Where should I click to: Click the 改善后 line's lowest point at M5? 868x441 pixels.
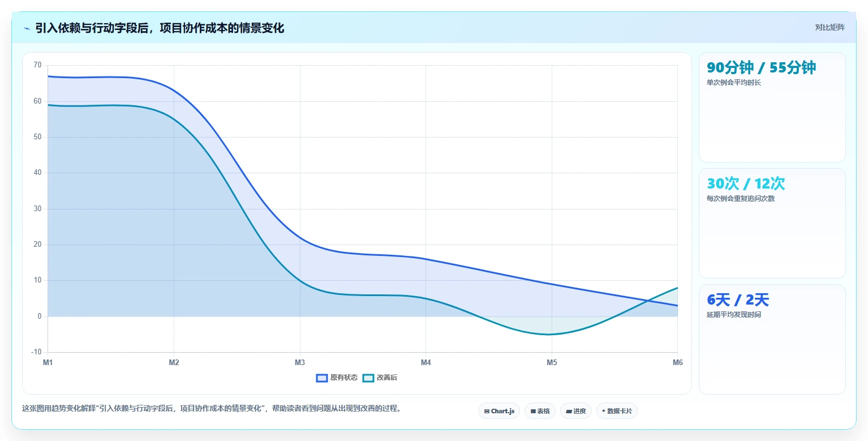[x=552, y=334]
